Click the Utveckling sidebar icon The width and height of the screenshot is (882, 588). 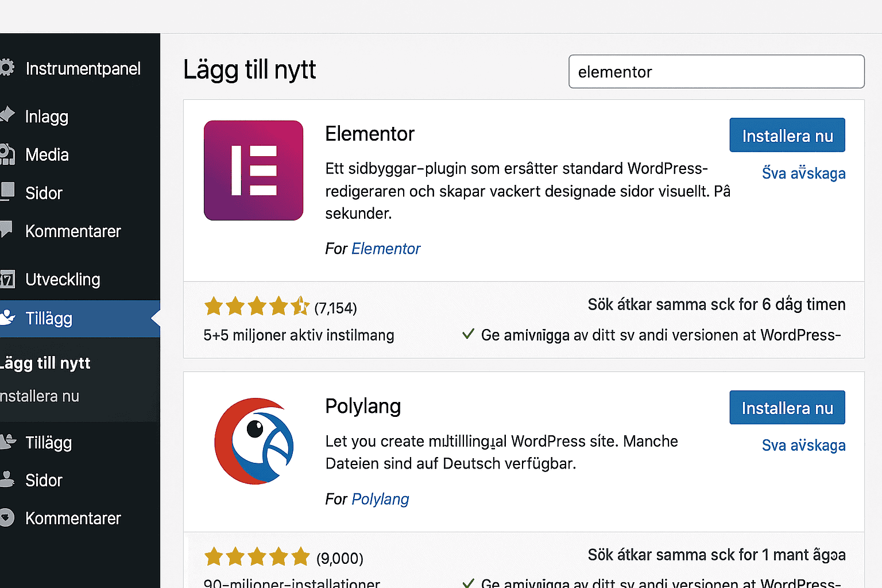pos(7,280)
